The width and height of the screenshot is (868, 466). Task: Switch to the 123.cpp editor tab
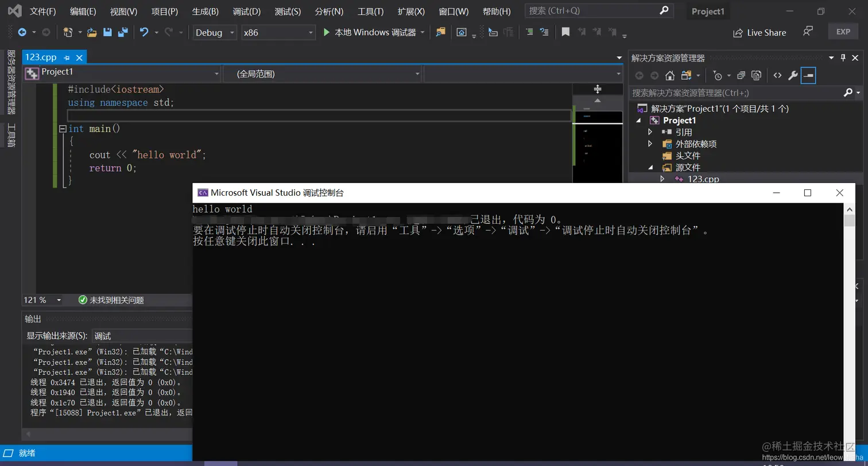pos(40,57)
